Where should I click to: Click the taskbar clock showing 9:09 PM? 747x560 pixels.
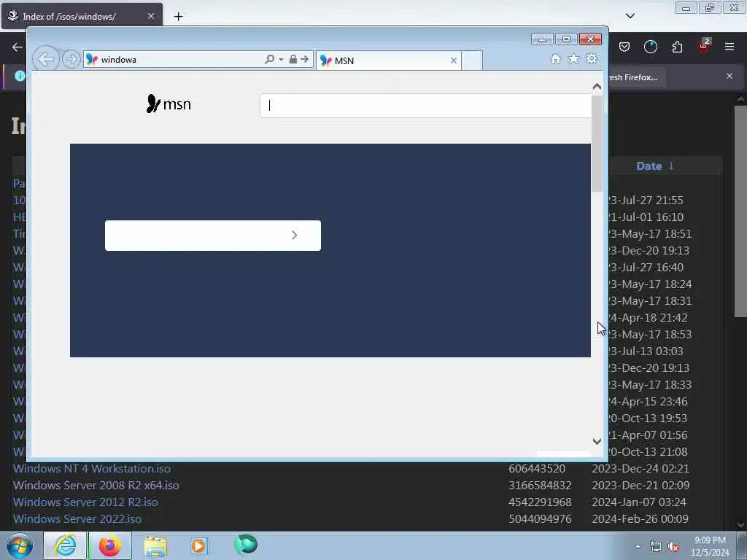[710, 546]
